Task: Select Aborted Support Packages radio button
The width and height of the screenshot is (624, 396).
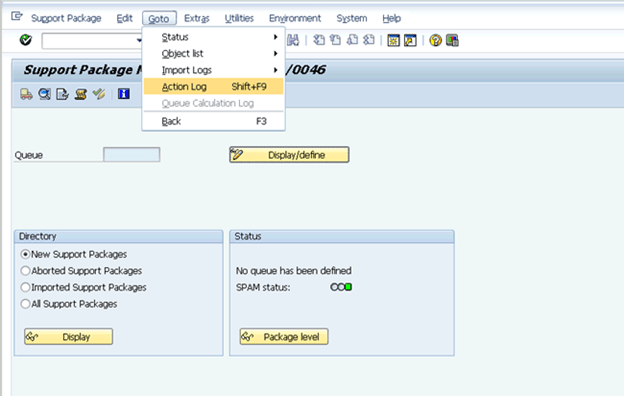Action: pyautogui.click(x=25, y=271)
